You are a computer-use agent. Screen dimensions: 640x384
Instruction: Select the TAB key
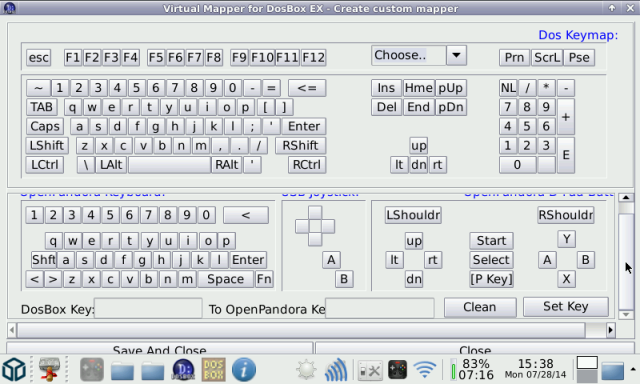(x=42, y=107)
